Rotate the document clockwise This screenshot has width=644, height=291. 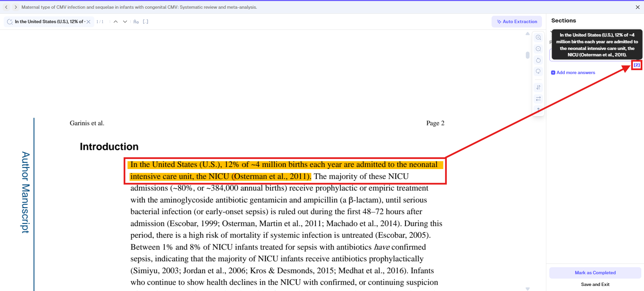tap(538, 71)
